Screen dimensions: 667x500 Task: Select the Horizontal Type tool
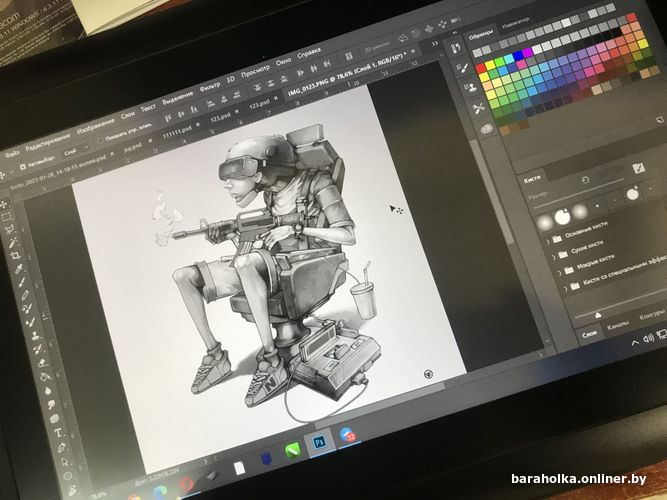58,433
